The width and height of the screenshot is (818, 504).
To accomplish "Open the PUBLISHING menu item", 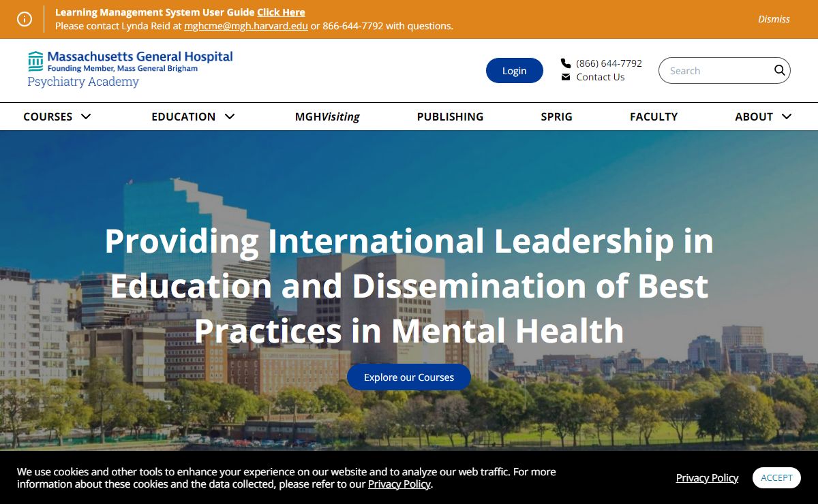I will click(x=450, y=116).
